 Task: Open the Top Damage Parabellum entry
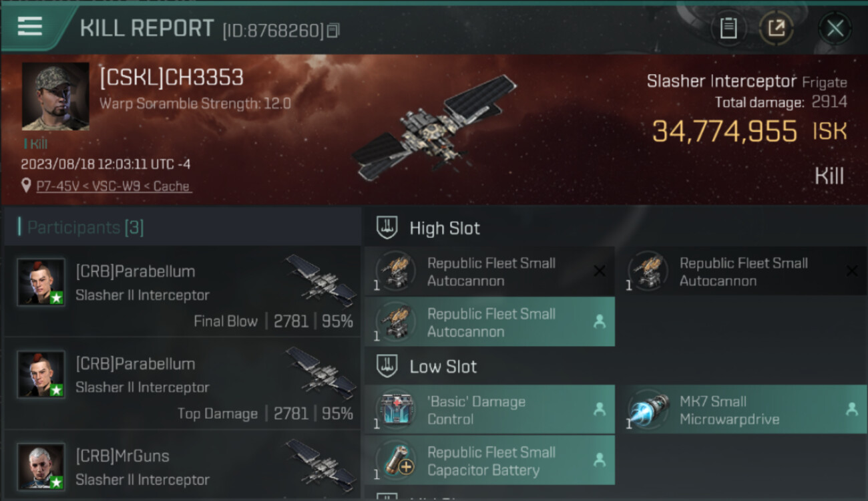182,383
